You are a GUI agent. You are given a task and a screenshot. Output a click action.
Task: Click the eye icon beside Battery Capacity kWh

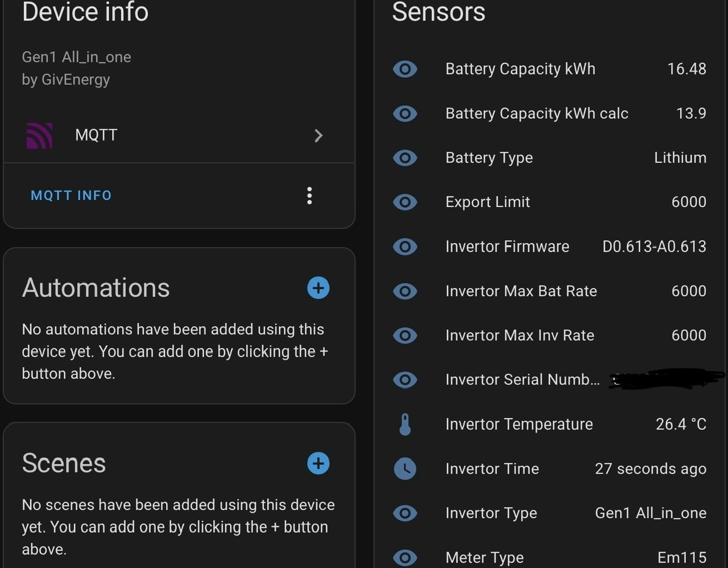[405, 69]
